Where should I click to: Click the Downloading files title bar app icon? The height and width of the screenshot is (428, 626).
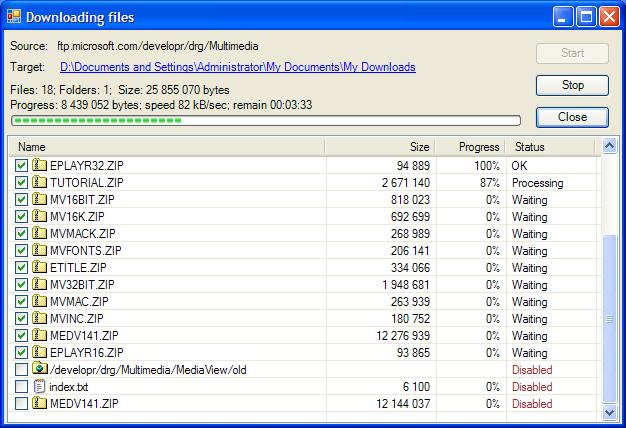(x=14, y=17)
